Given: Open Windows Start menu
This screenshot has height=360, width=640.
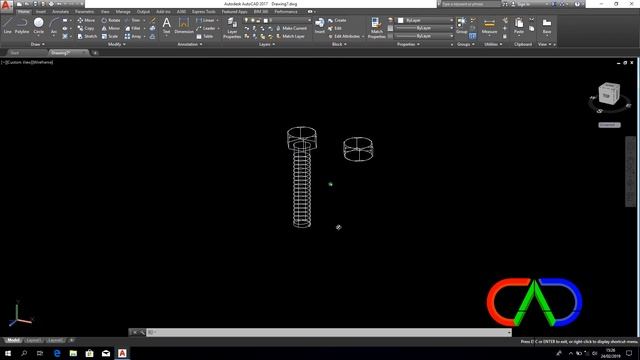Looking at the screenshot, I should point(8,353).
